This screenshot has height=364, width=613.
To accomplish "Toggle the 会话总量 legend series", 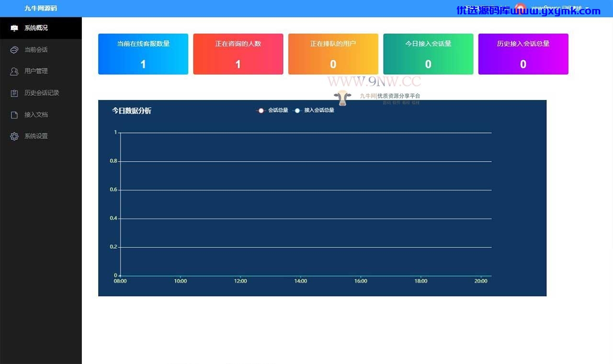I will [x=272, y=110].
